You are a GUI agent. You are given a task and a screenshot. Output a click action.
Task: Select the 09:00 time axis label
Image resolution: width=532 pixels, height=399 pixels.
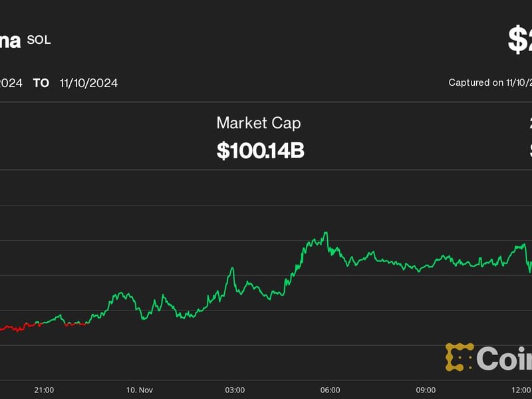(x=426, y=390)
